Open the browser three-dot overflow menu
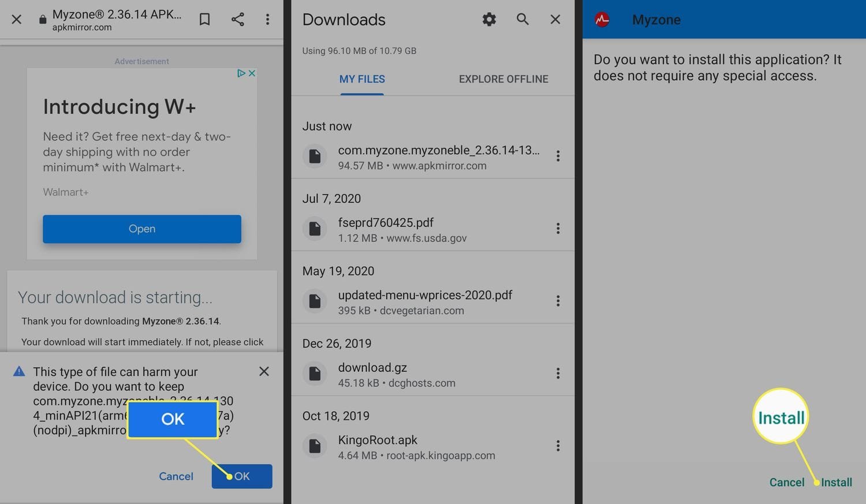 pos(267,20)
